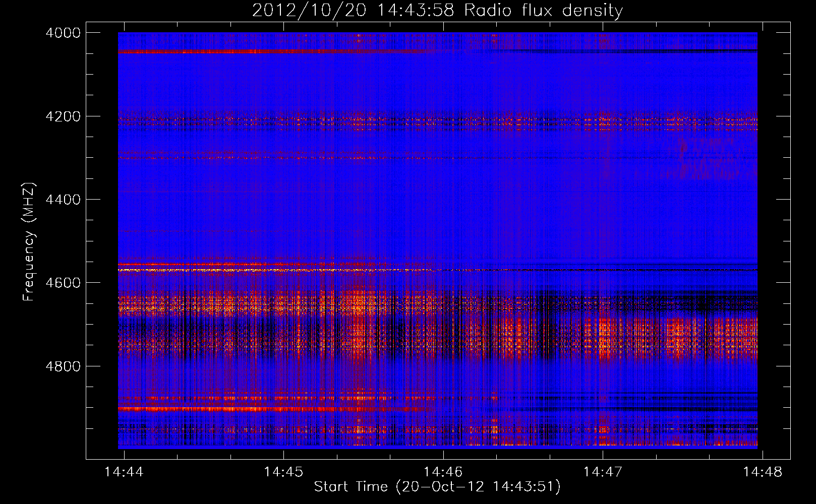Viewport: 816px width, 504px height.
Task: Click the 14:44 time axis label
Action: 124,472
